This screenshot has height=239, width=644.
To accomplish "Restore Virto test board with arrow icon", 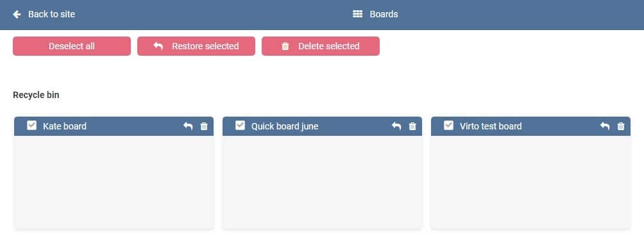I will click(605, 126).
